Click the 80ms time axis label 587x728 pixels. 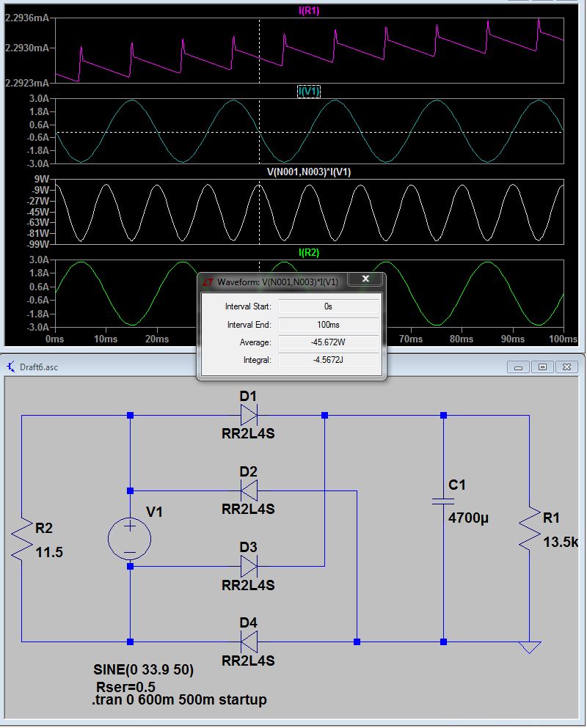[x=462, y=339]
